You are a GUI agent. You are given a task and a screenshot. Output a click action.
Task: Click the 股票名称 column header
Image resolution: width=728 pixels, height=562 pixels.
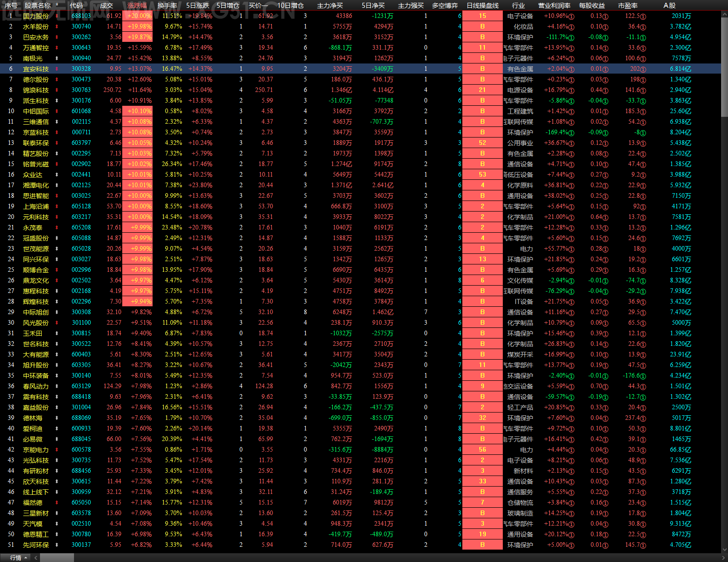38,6
